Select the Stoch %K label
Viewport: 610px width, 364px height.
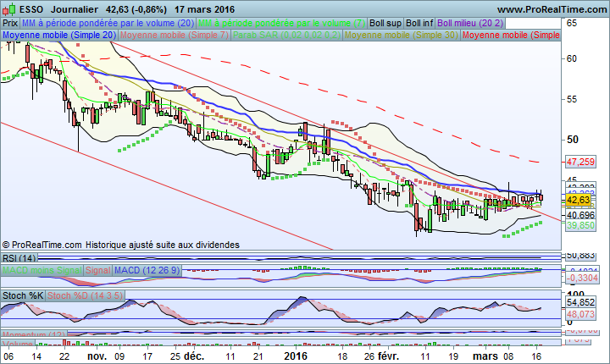pyautogui.click(x=23, y=295)
